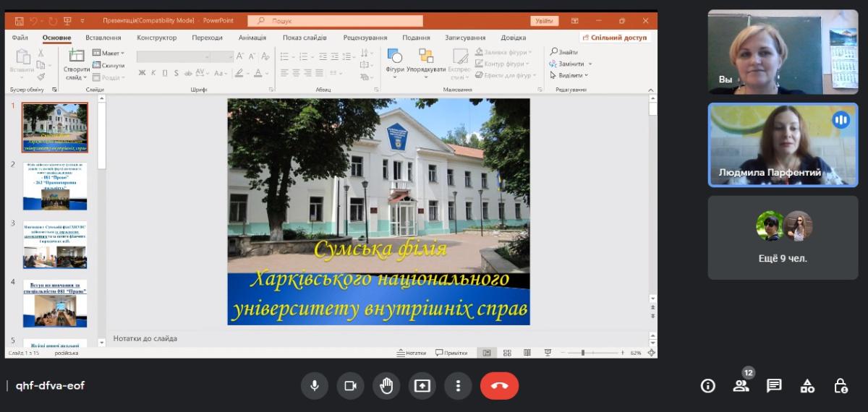Open the present screen share option
Screen dimensions: 868x412
[x=422, y=386]
